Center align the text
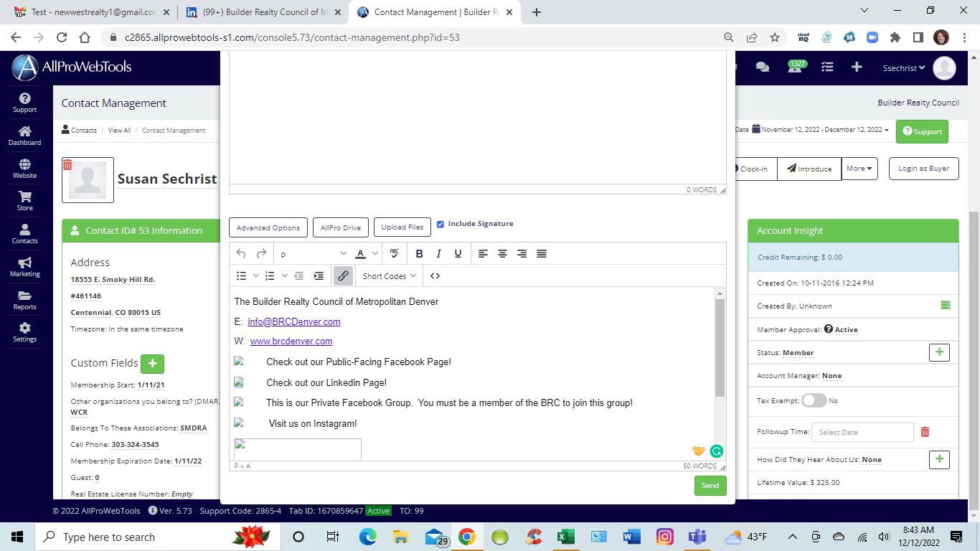 502,253
